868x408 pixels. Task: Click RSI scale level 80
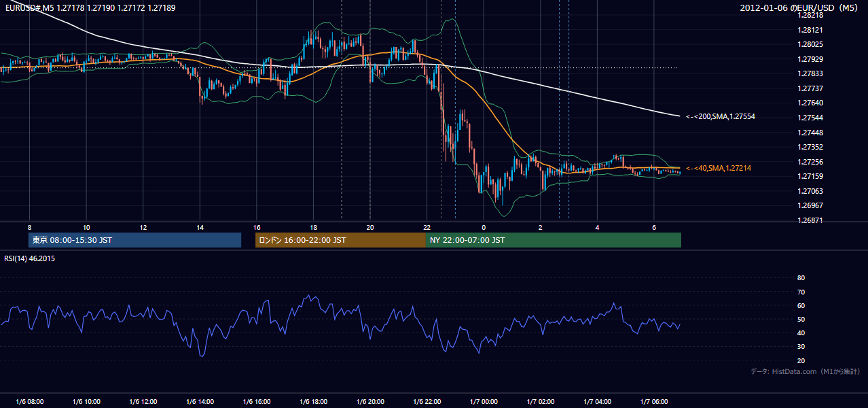coord(801,278)
